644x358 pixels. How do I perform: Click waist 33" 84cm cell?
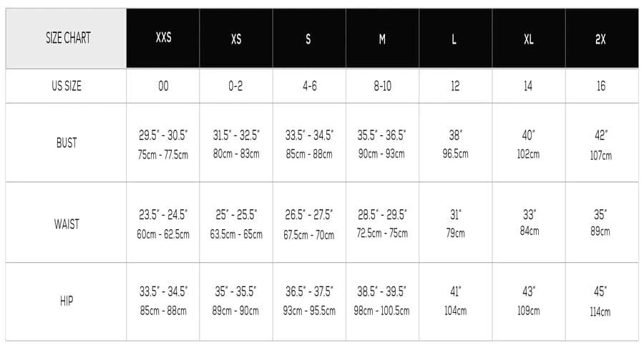529,224
